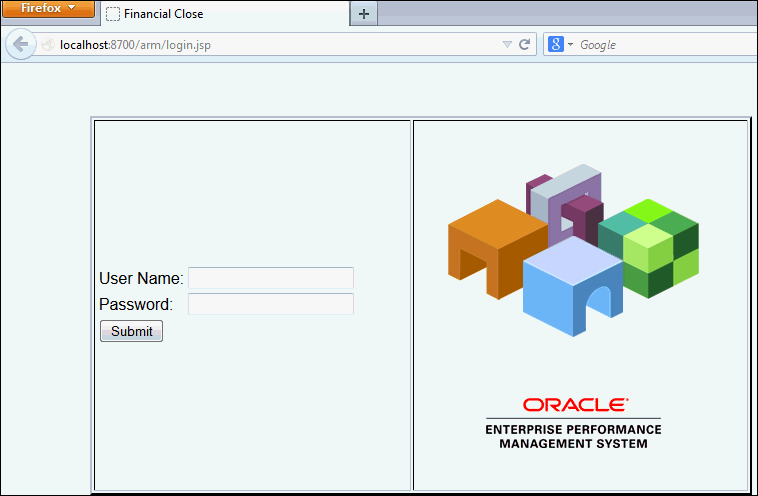Reload the page with refresh icon

point(525,44)
